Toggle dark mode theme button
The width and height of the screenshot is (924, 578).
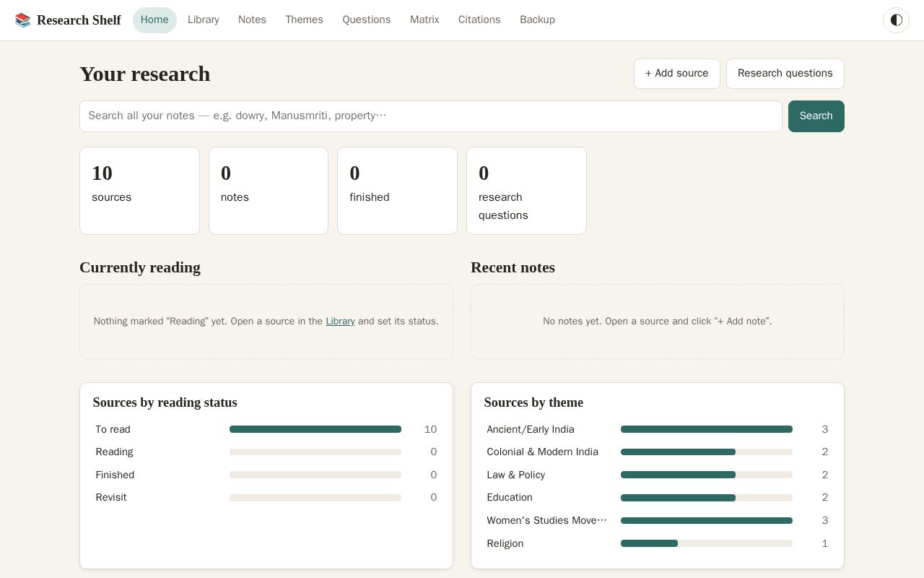click(896, 20)
